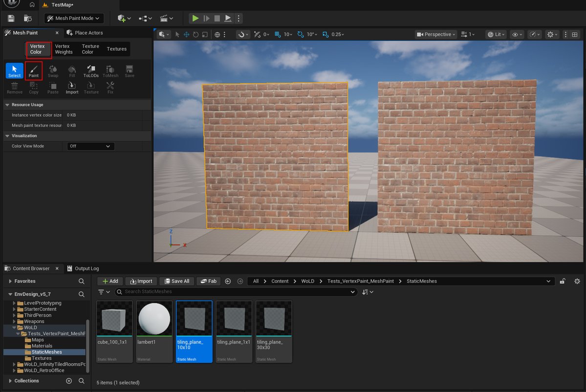
Task: Click the frame skip button
Action: coord(206,18)
